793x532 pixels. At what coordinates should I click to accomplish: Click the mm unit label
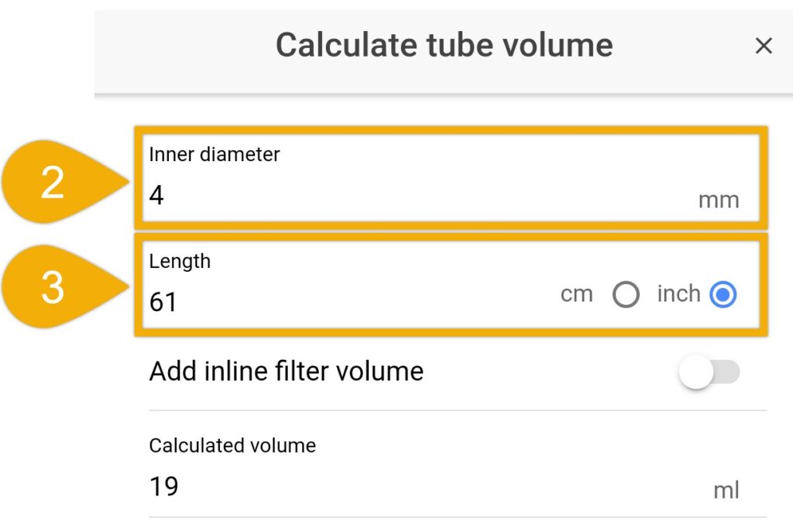(x=719, y=201)
